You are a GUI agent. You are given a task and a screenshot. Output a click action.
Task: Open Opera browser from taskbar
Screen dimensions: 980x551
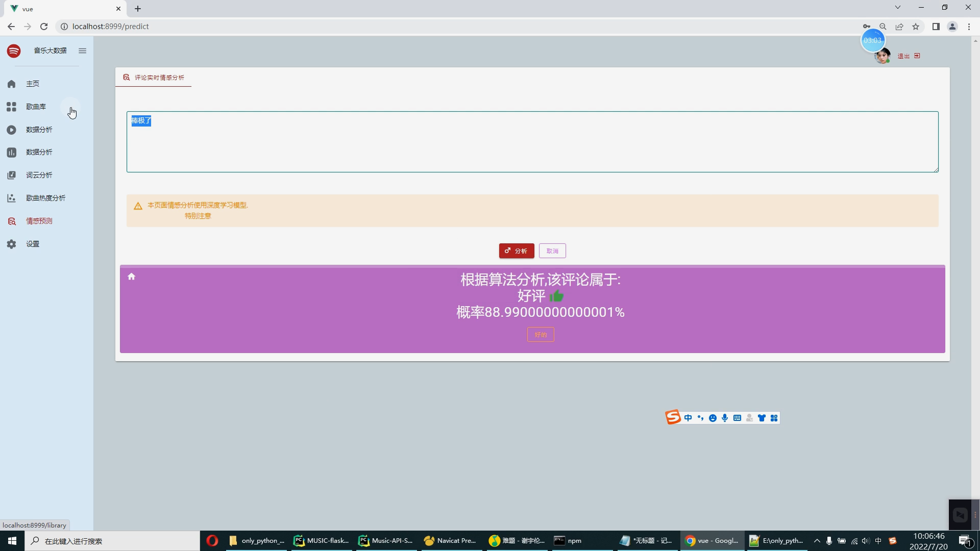[x=212, y=541]
